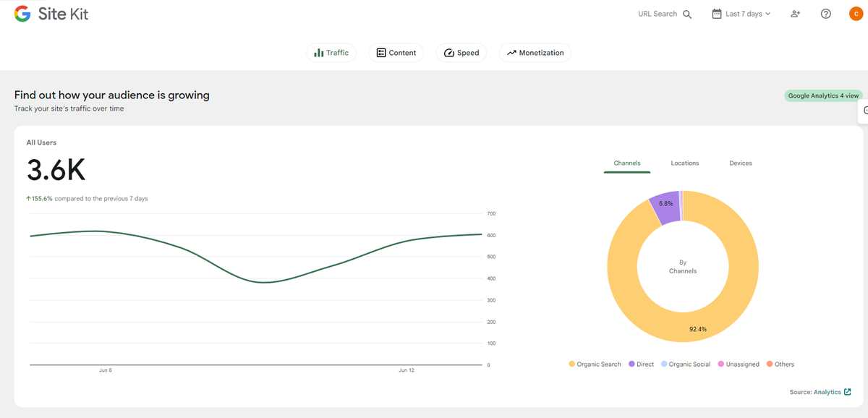Click the Organic Social legend text
Screen dimensions: 868x418
click(x=690, y=364)
